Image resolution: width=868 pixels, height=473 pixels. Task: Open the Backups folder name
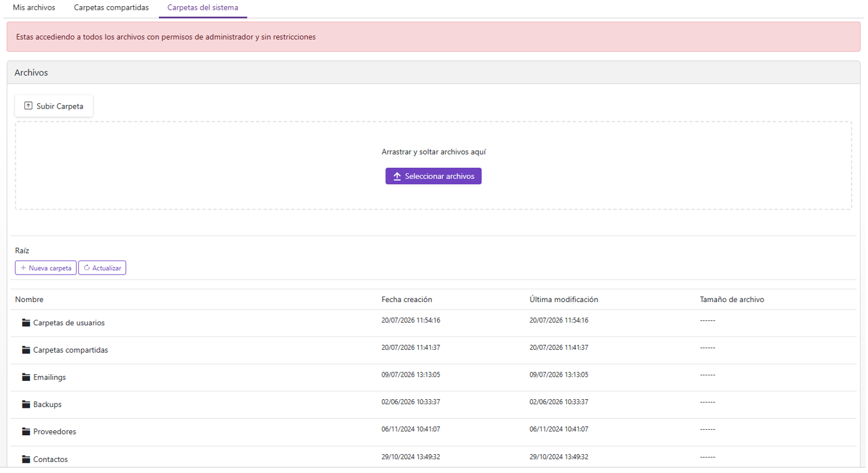47,405
